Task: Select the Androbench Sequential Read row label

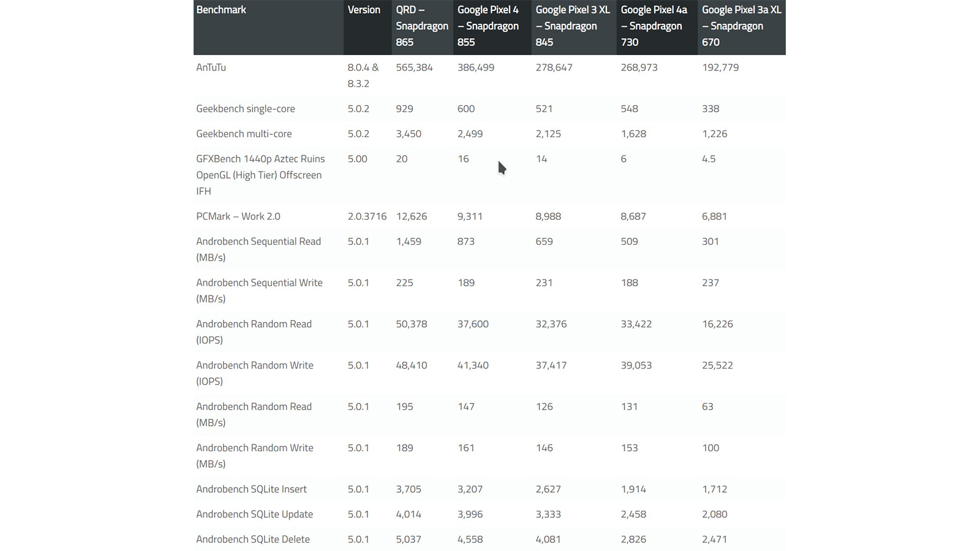Action: [x=258, y=249]
